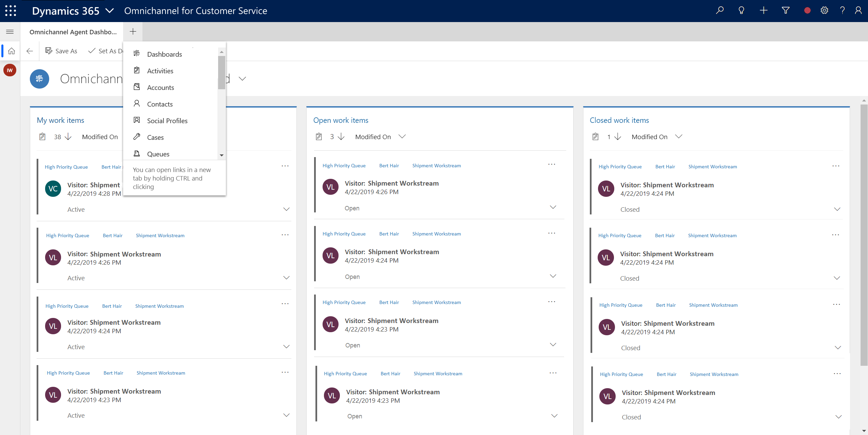Click the Accounts icon in menu
868x435 pixels.
[136, 87]
